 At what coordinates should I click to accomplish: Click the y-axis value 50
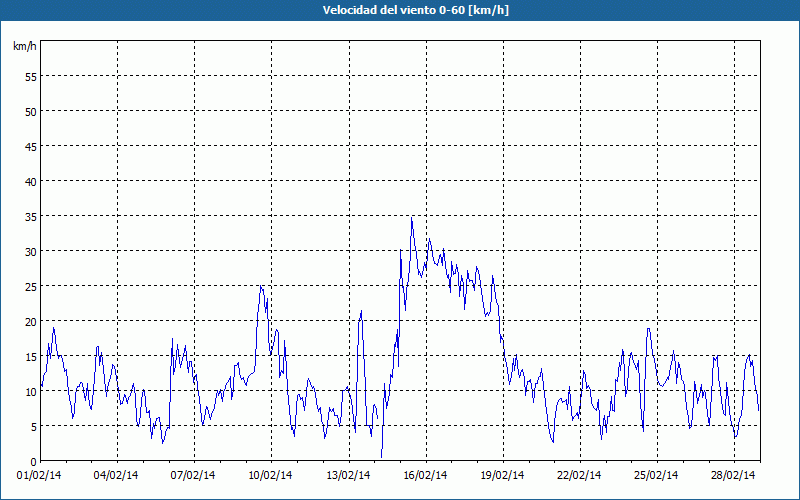[31, 111]
